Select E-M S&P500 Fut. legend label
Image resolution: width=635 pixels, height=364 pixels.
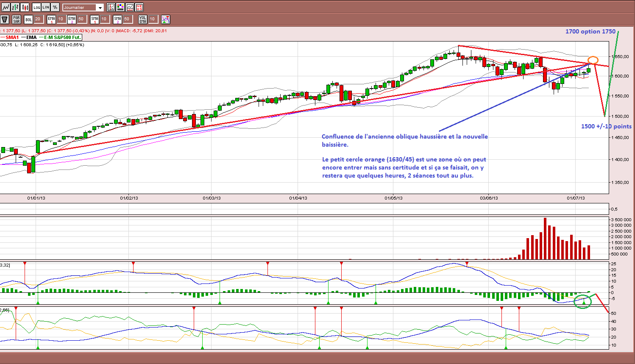point(62,37)
